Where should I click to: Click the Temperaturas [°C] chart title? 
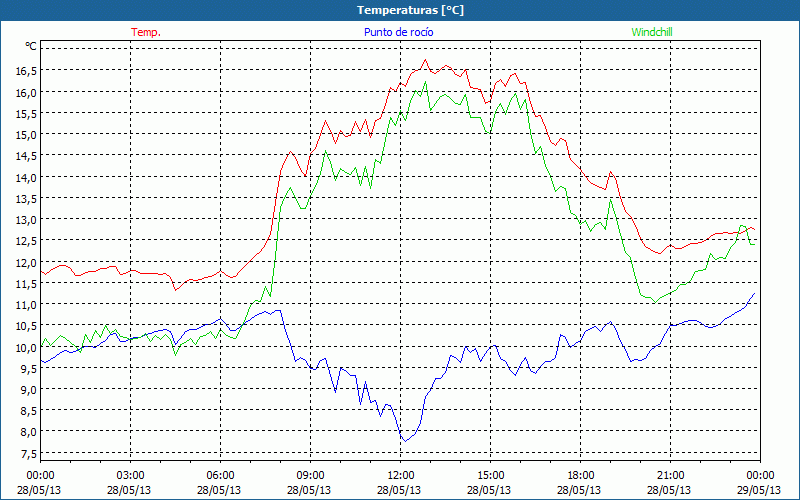(410, 10)
